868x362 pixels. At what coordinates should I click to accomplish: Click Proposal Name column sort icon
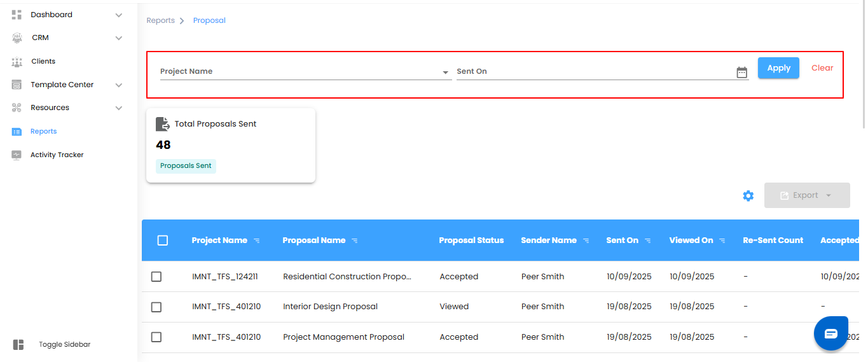point(355,240)
